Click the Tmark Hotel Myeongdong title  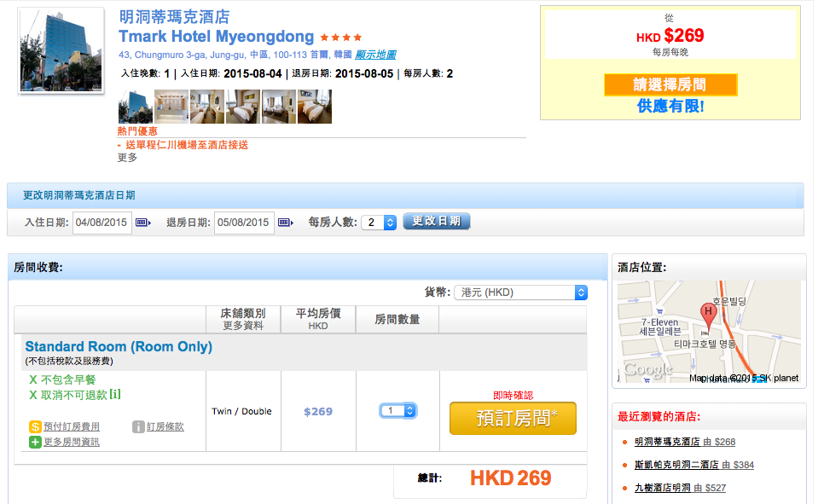click(x=216, y=37)
